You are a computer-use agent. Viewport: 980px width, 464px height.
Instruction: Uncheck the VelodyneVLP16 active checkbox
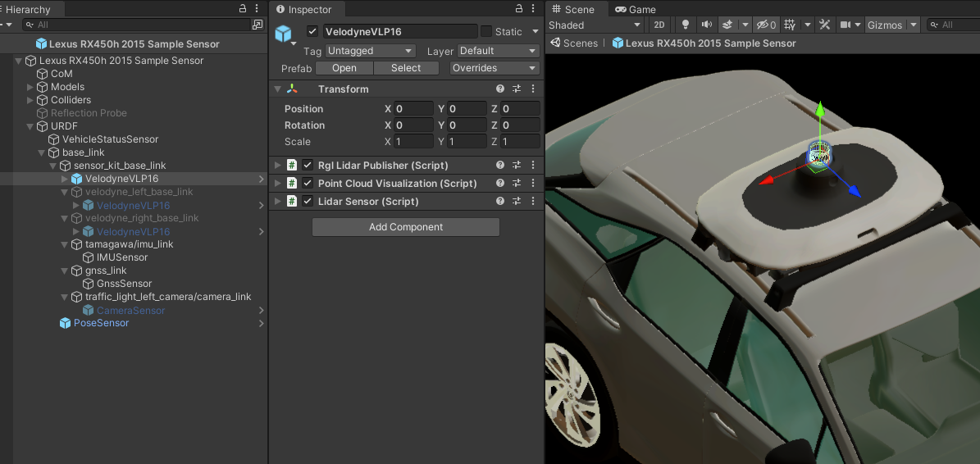click(x=312, y=32)
